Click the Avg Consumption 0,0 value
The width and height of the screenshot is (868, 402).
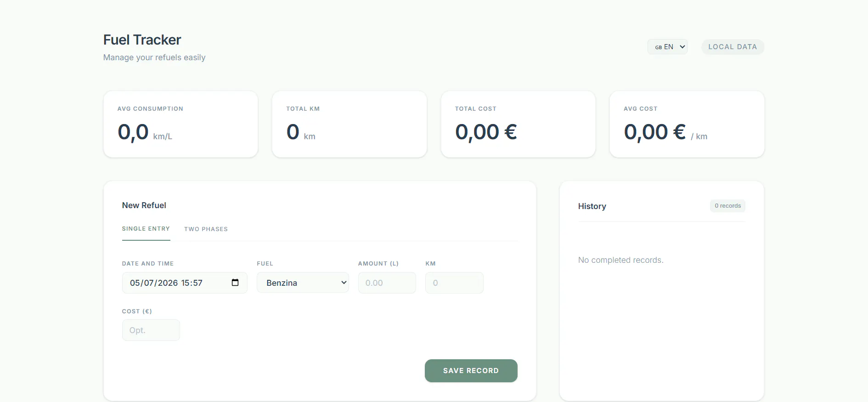coord(133,132)
